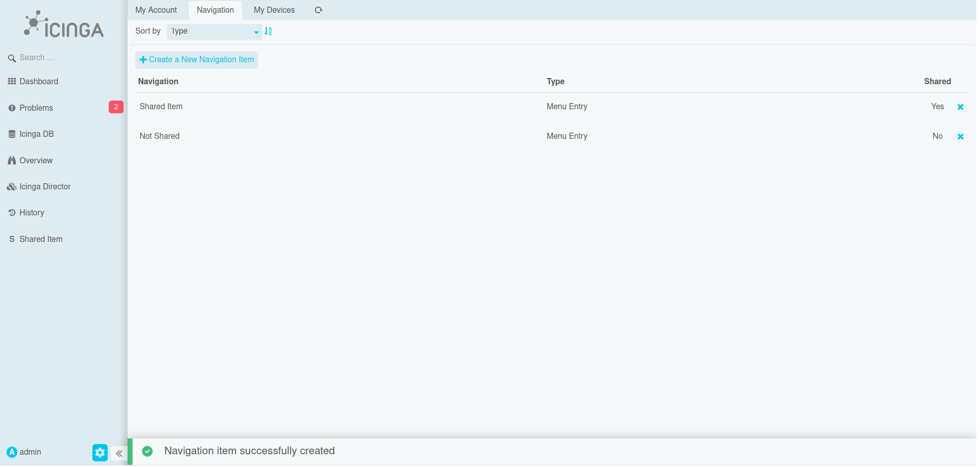The width and height of the screenshot is (980, 467).
Task: Click the refresh icon next to the tabs
Action: click(x=318, y=10)
